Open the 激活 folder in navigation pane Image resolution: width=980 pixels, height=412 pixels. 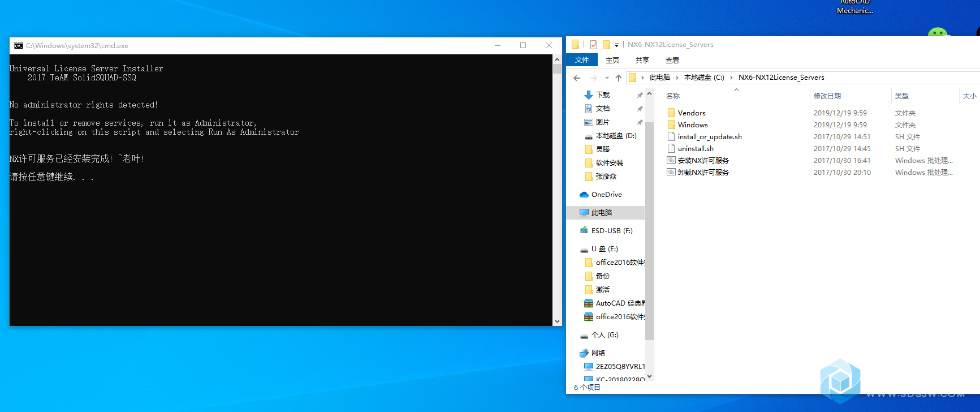point(603,290)
